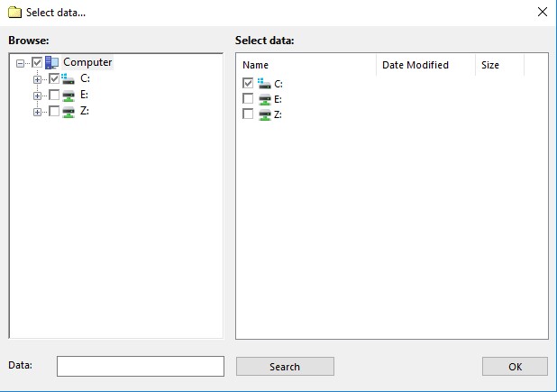
Task: Check the Z: checkbox in Browse tree
Action: pos(54,111)
